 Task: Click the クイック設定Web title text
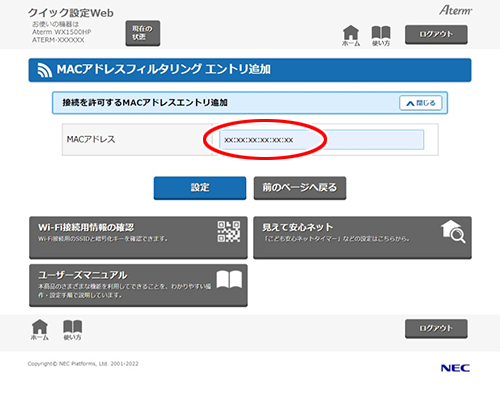pos(71,13)
